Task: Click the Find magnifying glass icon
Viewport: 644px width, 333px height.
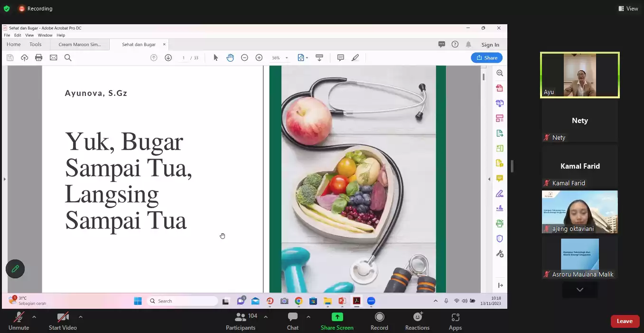Action: [x=68, y=57]
